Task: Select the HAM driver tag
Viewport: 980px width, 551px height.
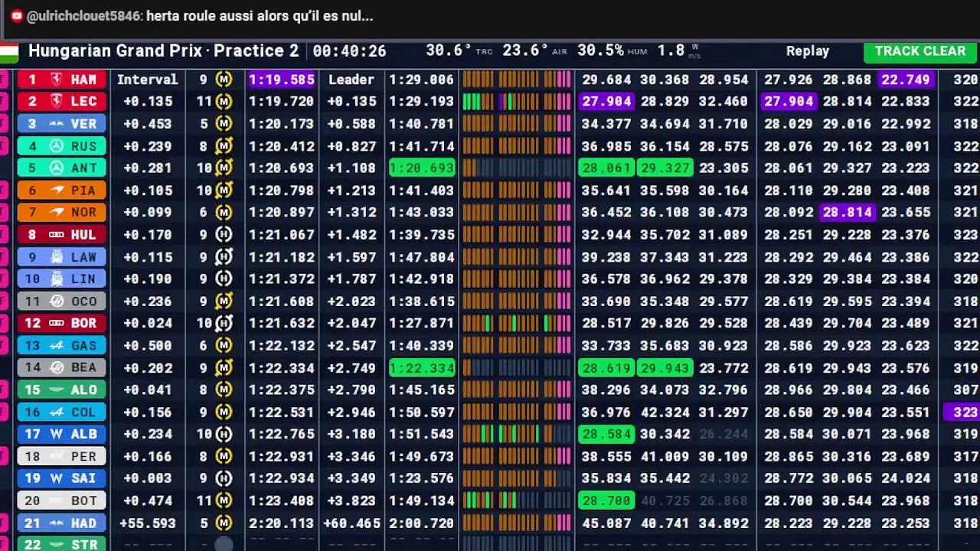Action: click(x=62, y=80)
